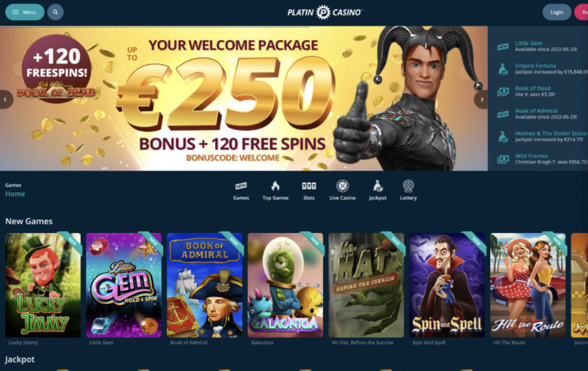Click the Login button

tap(557, 12)
